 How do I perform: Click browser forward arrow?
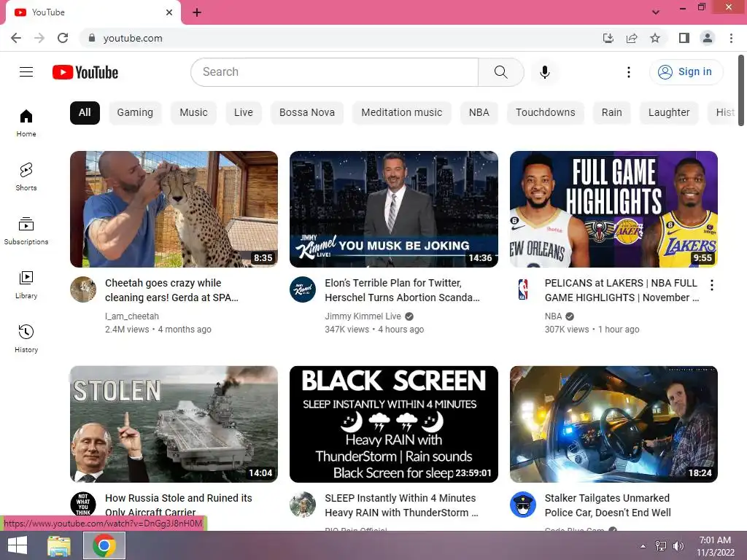point(39,38)
